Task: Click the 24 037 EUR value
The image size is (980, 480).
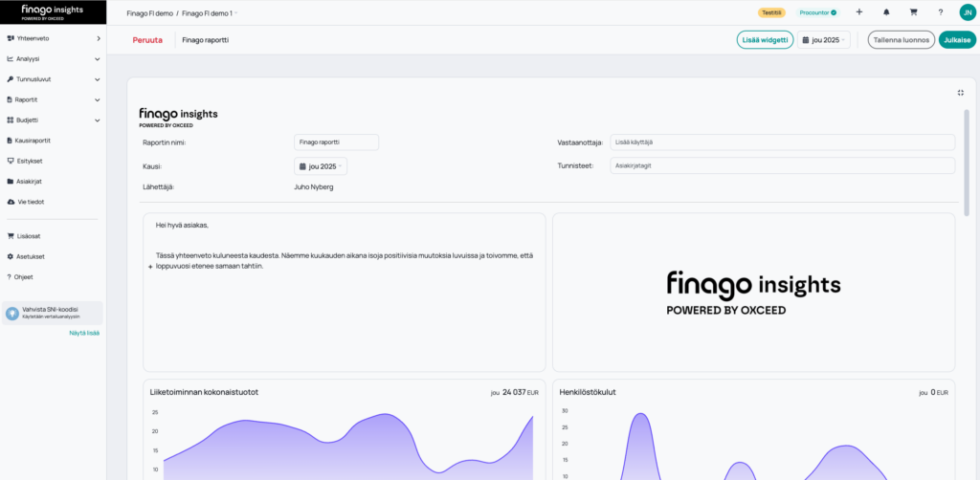Action: tap(521, 393)
